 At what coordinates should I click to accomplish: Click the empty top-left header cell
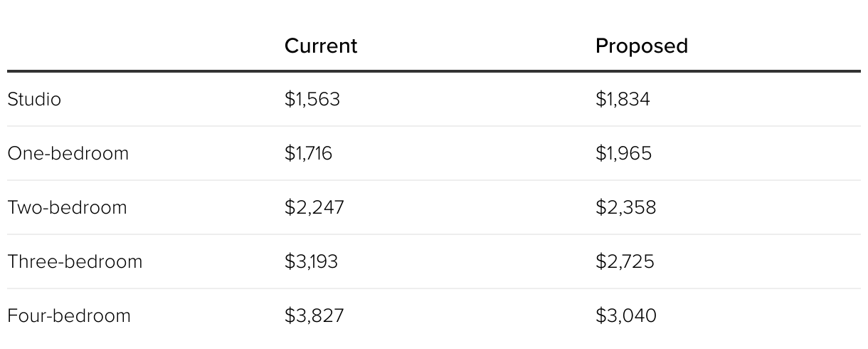tap(142, 46)
